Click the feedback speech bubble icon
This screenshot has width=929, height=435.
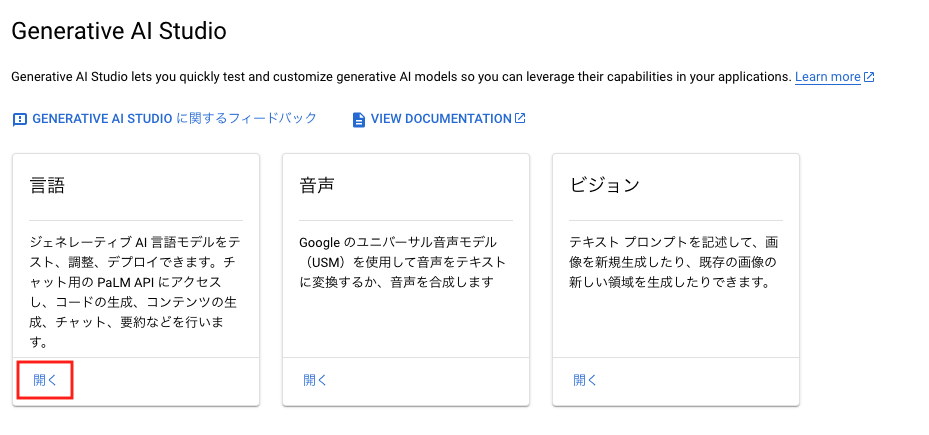click(20, 120)
